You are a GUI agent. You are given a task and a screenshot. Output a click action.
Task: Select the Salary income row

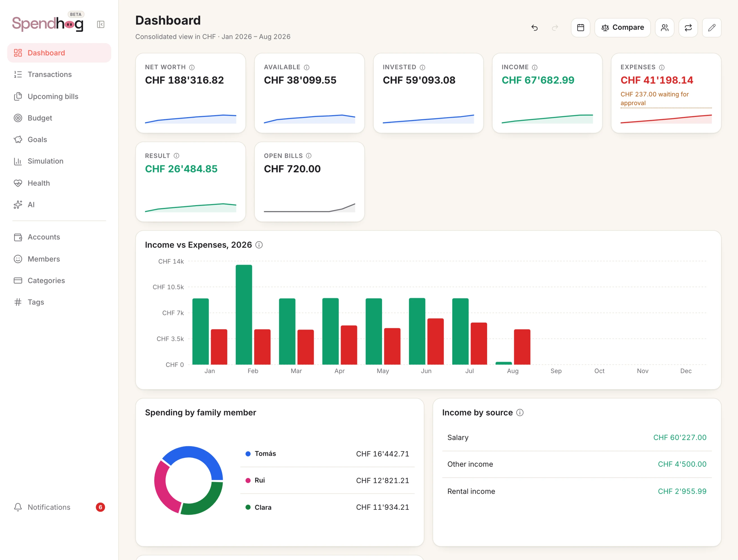pos(577,437)
